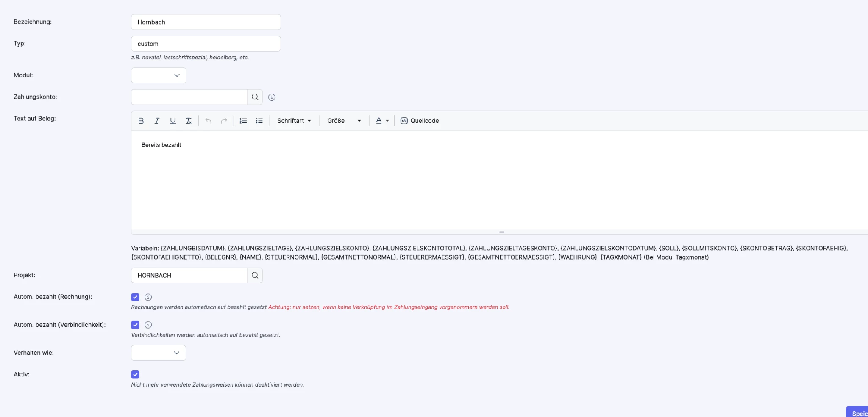The height and width of the screenshot is (417, 868).
Task: Toggle the Aktiv checkbox
Action: point(135,374)
